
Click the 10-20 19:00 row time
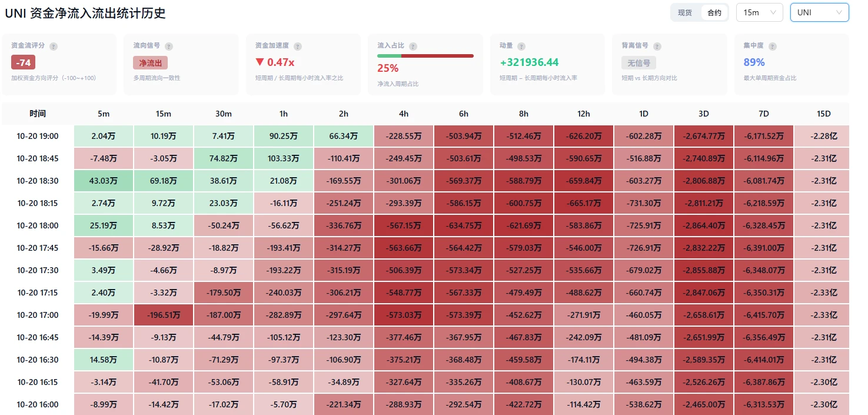(x=38, y=136)
